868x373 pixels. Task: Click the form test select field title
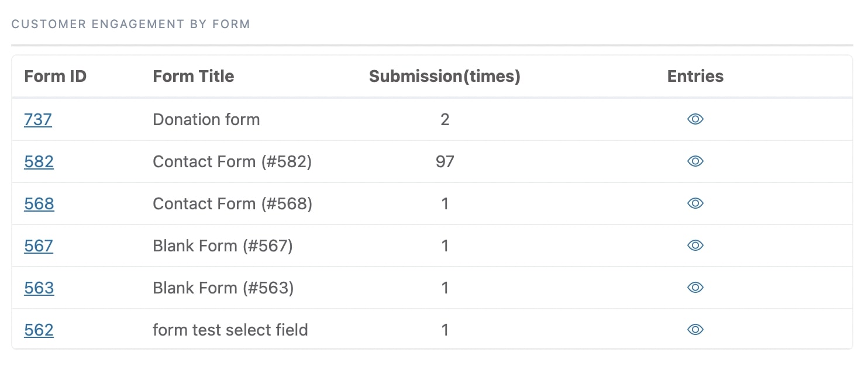point(230,330)
